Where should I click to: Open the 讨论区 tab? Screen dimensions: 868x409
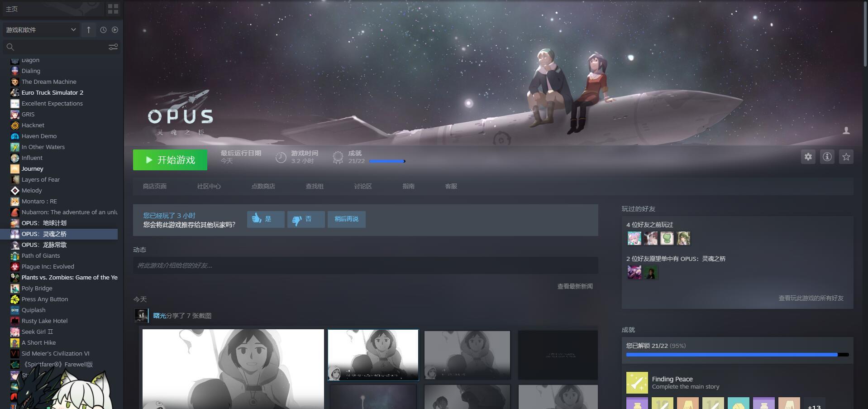[363, 186]
